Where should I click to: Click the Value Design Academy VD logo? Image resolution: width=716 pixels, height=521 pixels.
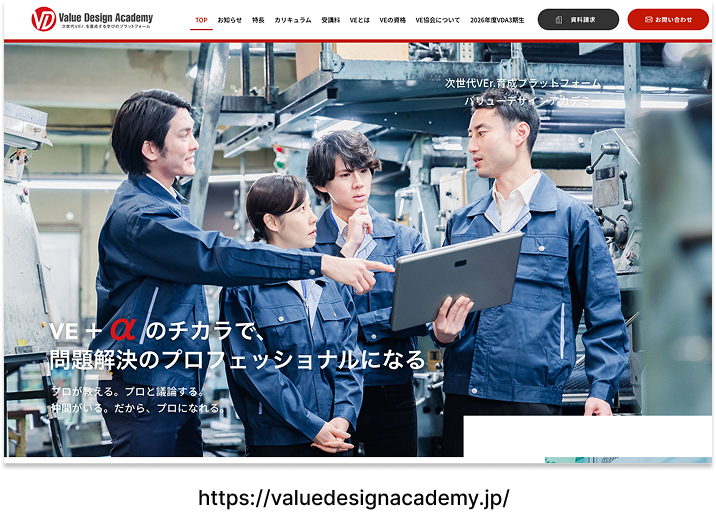43,19
